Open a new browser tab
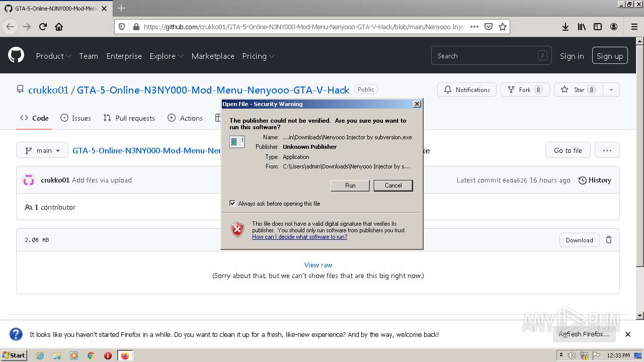 [121, 8]
